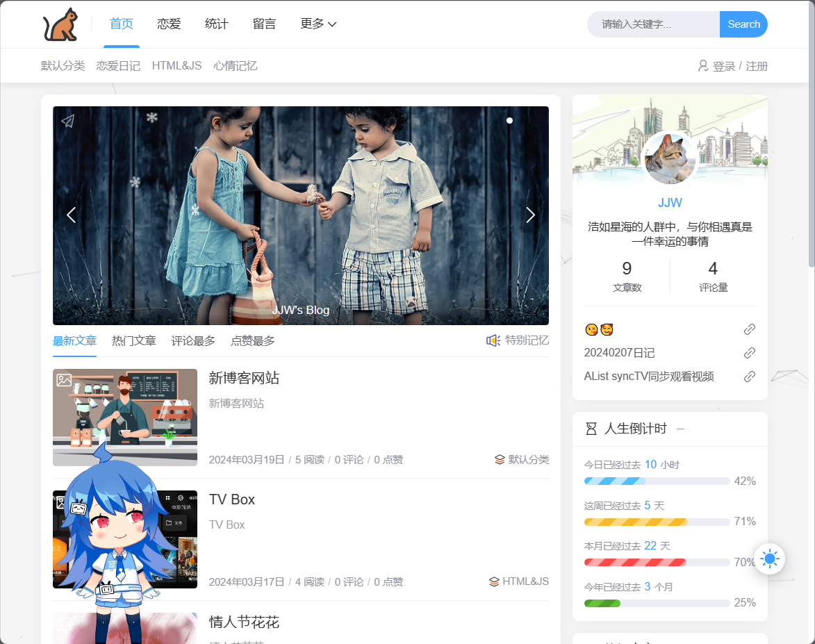Open the 特别记忆 link
The image size is (815, 644).
(527, 340)
